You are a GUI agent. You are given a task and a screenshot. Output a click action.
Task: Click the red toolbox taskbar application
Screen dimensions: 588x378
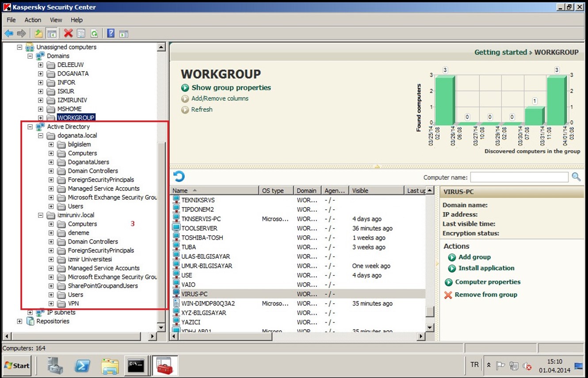164,366
